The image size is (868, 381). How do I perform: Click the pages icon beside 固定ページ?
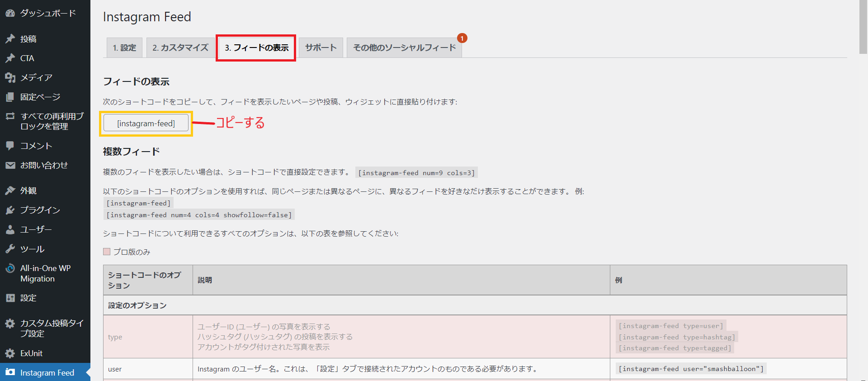pyautogui.click(x=10, y=97)
